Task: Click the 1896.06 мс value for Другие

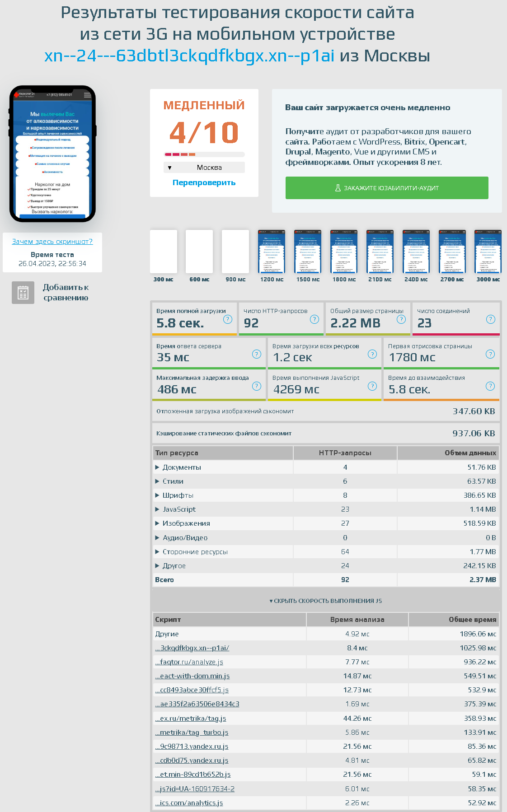Action: click(x=478, y=634)
